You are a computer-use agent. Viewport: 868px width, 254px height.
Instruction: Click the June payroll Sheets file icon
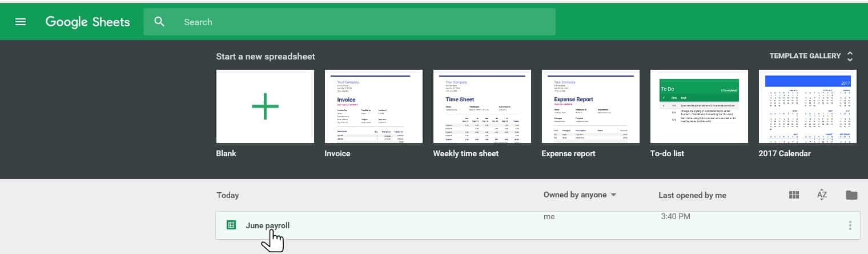pyautogui.click(x=231, y=225)
